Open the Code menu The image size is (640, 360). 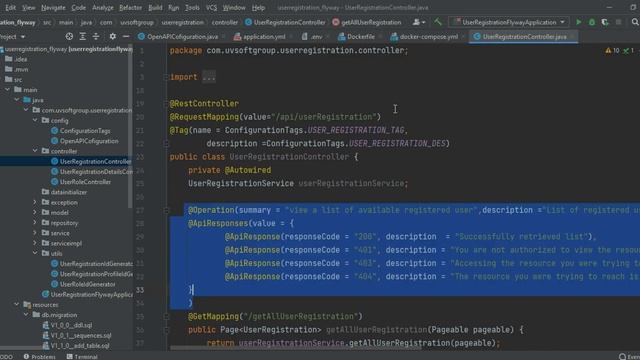pos(78,7)
